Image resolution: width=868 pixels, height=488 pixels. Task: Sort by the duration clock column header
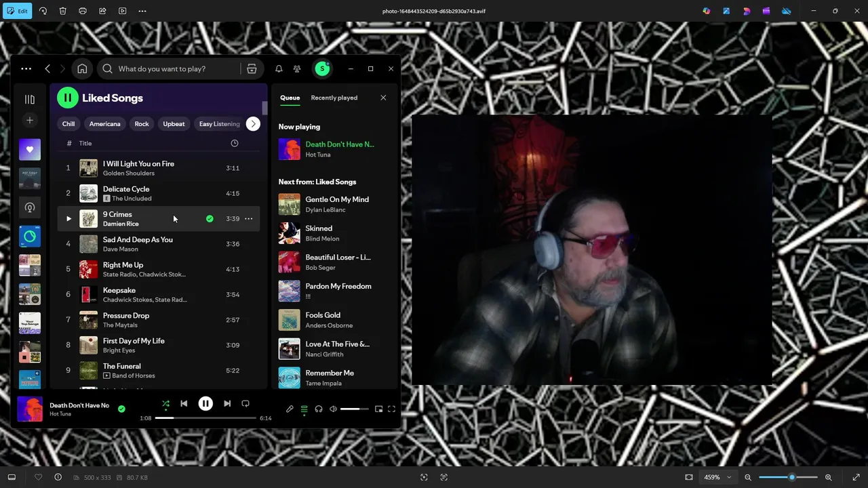234,143
